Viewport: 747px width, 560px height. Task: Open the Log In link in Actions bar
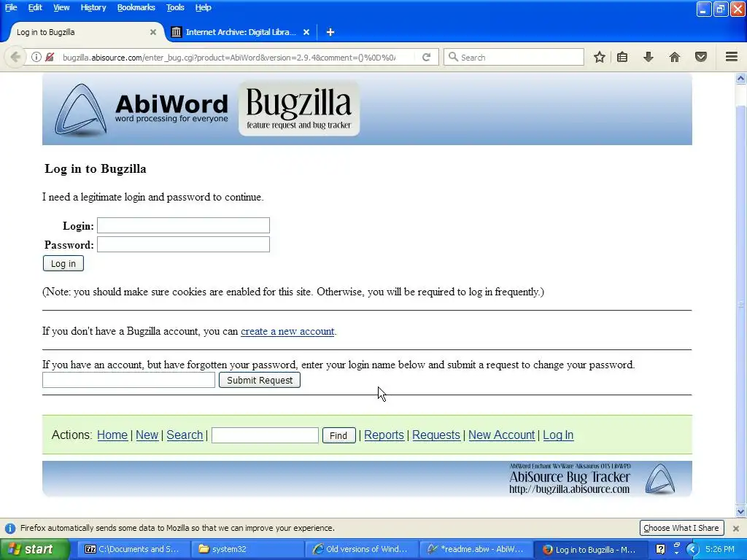(x=558, y=435)
